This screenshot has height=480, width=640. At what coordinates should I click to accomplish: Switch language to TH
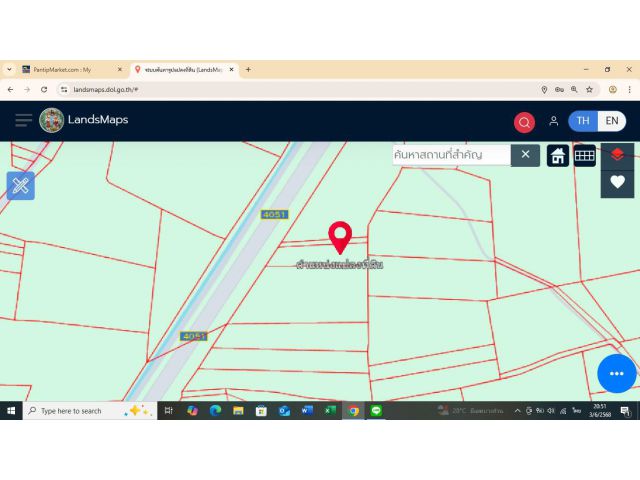click(x=583, y=121)
